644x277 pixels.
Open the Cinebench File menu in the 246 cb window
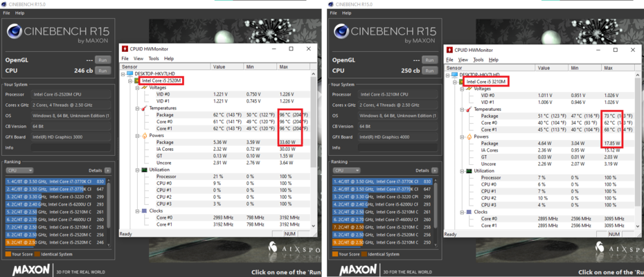click(6, 13)
